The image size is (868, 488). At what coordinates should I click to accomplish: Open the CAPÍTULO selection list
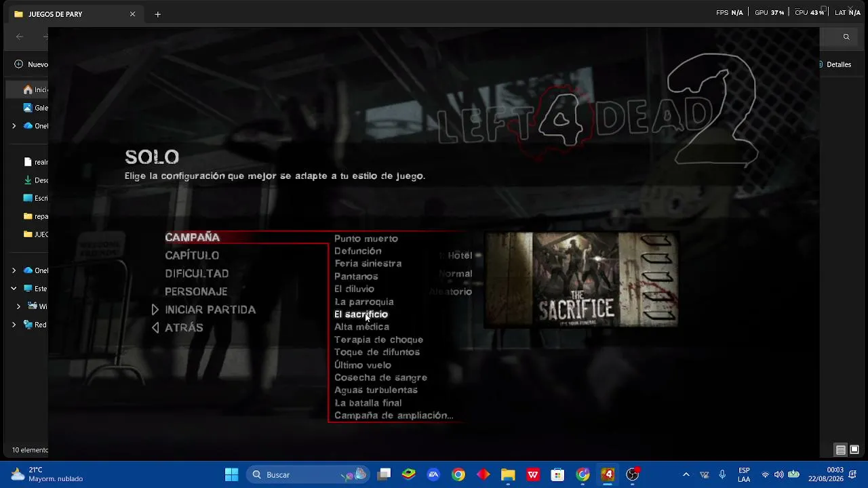(192, 256)
